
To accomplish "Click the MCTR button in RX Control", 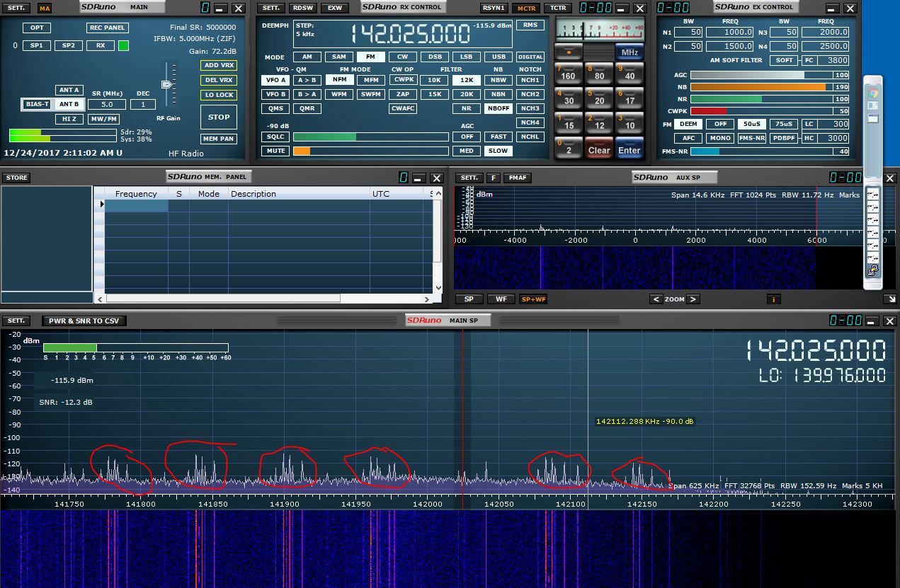I will pyautogui.click(x=526, y=8).
